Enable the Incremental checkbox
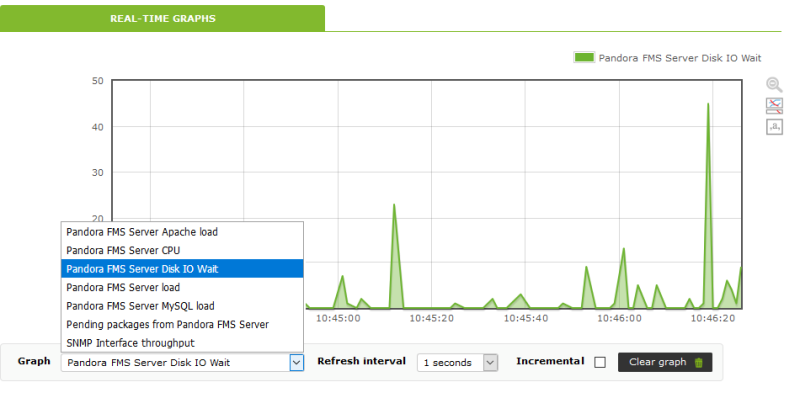The height and width of the screenshot is (398, 800). [600, 362]
